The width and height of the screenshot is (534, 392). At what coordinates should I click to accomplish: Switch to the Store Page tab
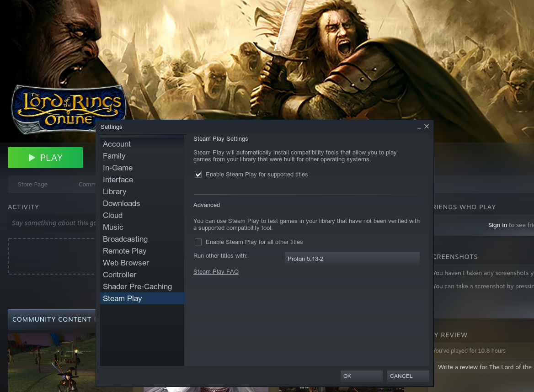tap(32, 184)
